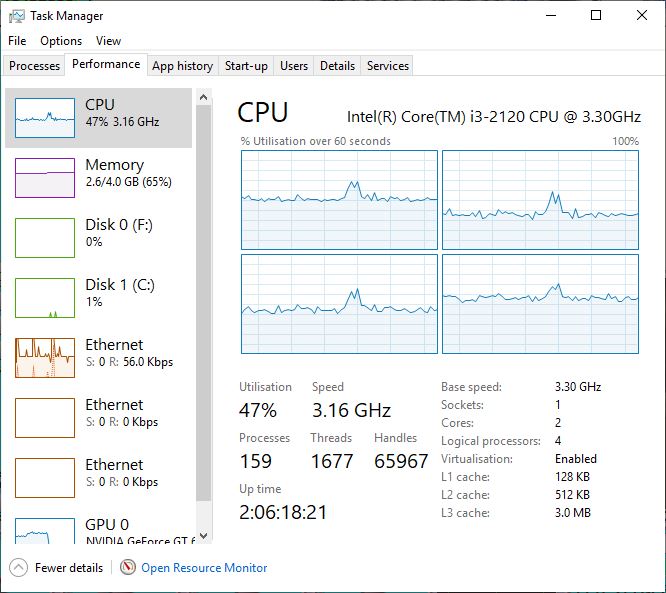
Task: Click the Logical processors label
Action: (x=491, y=441)
